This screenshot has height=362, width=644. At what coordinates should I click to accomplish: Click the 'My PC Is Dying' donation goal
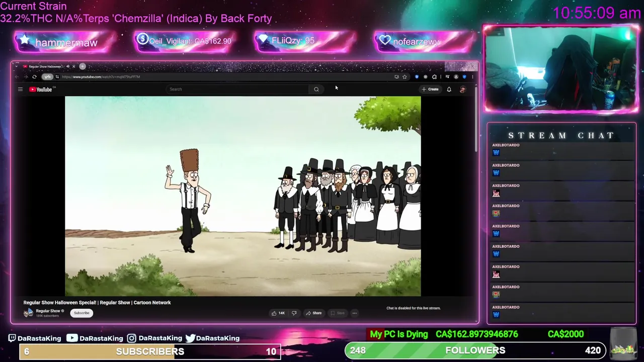pos(398,334)
